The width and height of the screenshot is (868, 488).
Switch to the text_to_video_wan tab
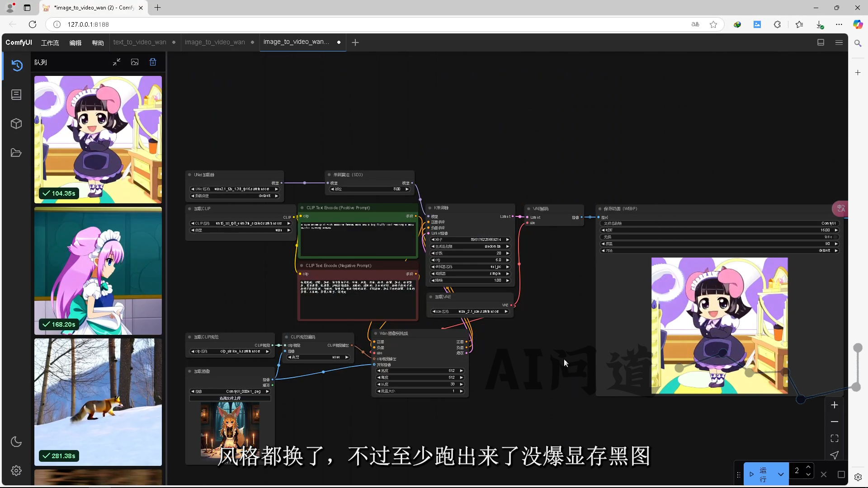tap(140, 42)
